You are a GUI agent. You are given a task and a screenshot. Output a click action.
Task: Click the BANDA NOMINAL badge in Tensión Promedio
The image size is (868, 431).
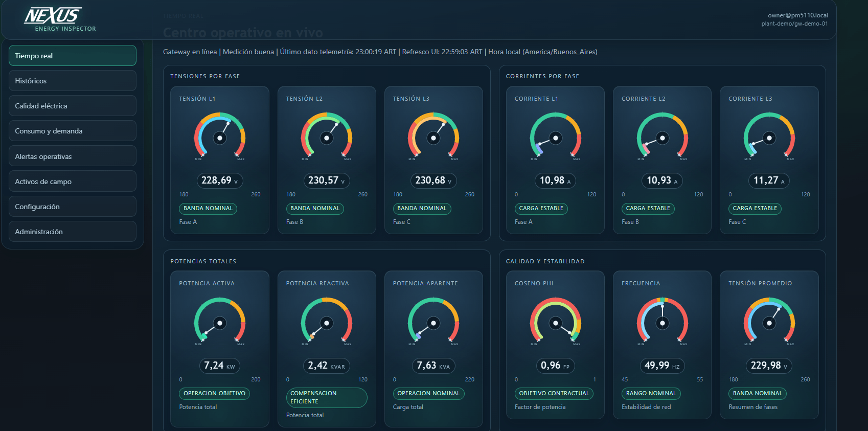(x=758, y=394)
